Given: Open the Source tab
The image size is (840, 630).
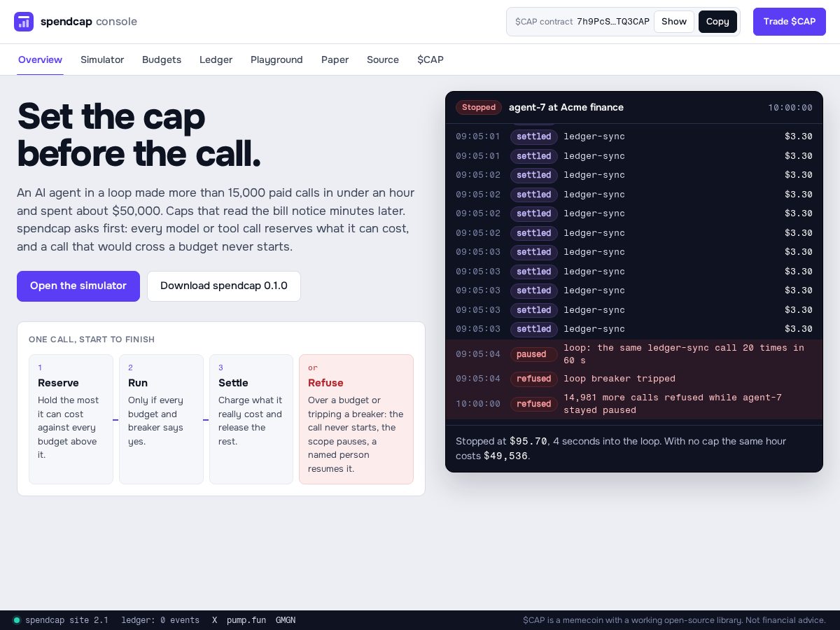Looking at the screenshot, I should (383, 59).
